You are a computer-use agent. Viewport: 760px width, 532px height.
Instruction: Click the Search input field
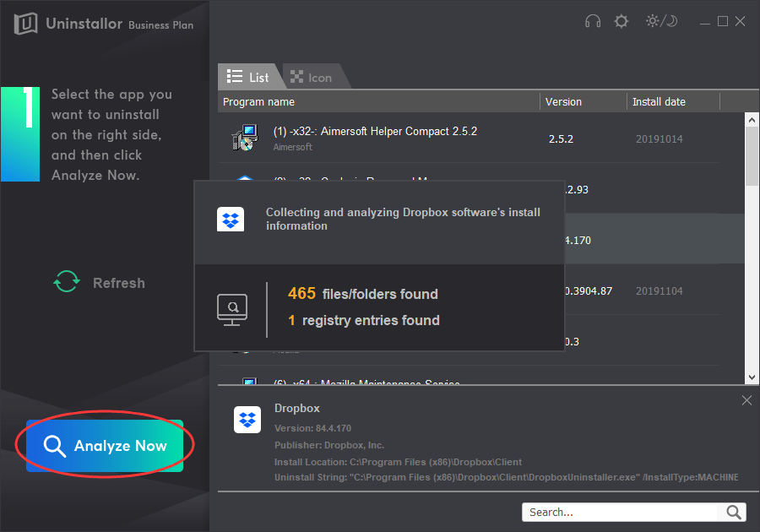[x=625, y=512]
